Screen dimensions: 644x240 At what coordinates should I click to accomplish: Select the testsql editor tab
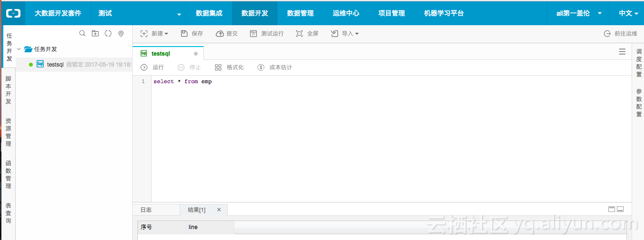pyautogui.click(x=168, y=53)
